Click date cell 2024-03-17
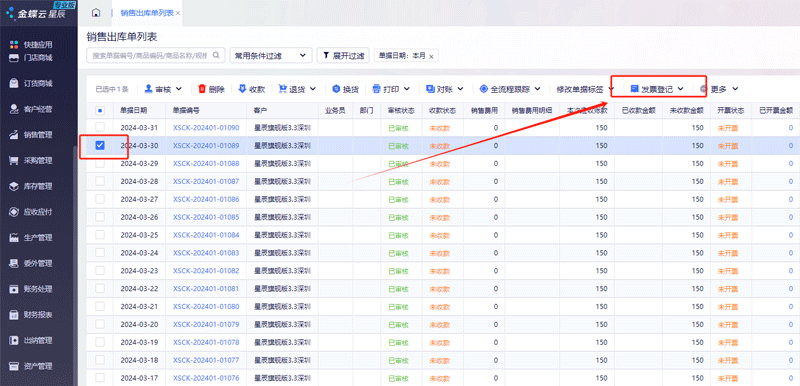The image size is (800, 386). [x=139, y=378]
